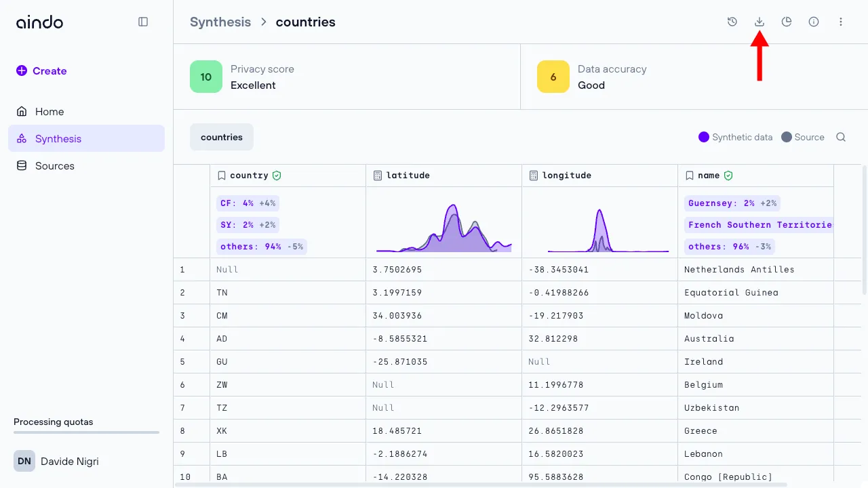Screen dimensions: 868x488
Task: Toggle the Synthetic data legend
Action: click(x=736, y=137)
